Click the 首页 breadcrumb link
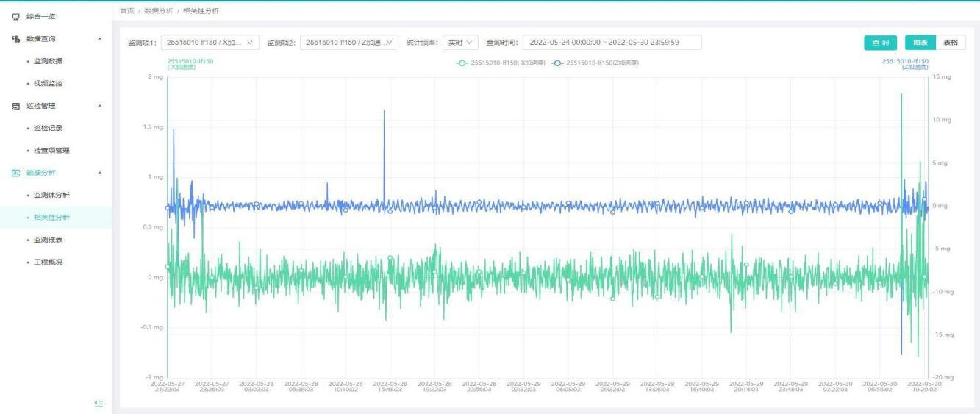The width and height of the screenshot is (980, 414). coord(126,11)
